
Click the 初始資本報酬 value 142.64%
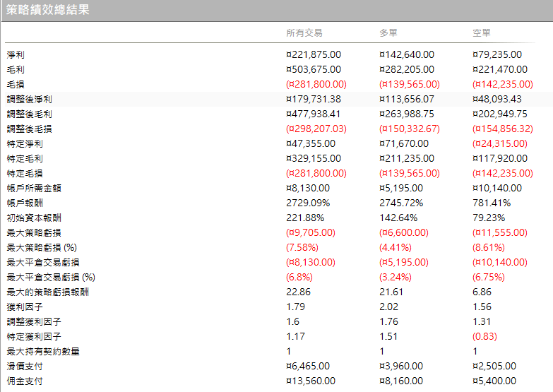pyautogui.click(x=398, y=218)
